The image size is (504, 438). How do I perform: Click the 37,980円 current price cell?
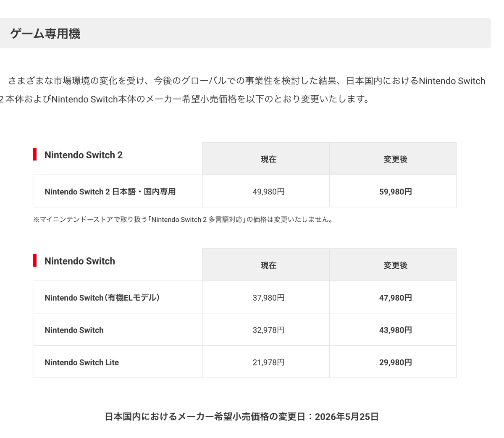pyautogui.click(x=266, y=297)
